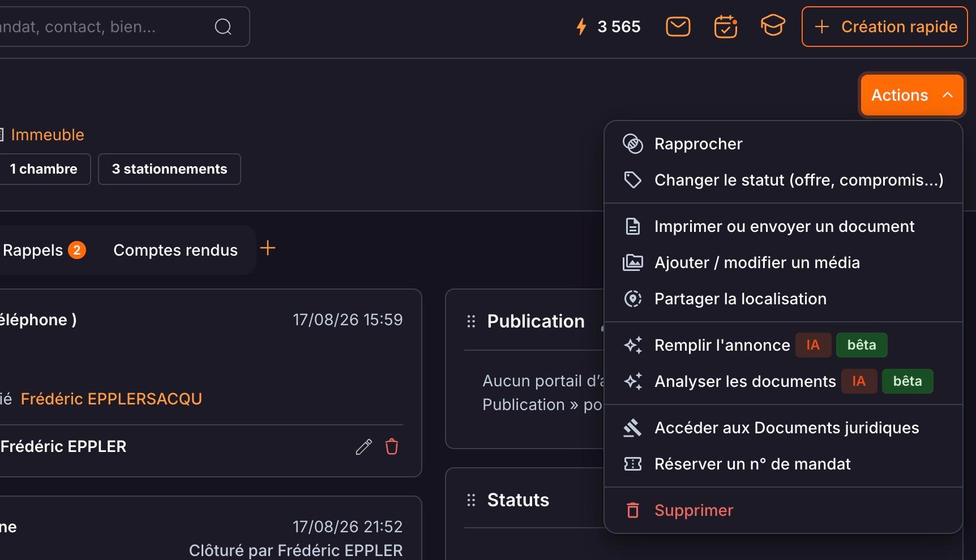This screenshot has width=976, height=560.
Task: Choose Changer le statut option
Action: click(x=784, y=180)
